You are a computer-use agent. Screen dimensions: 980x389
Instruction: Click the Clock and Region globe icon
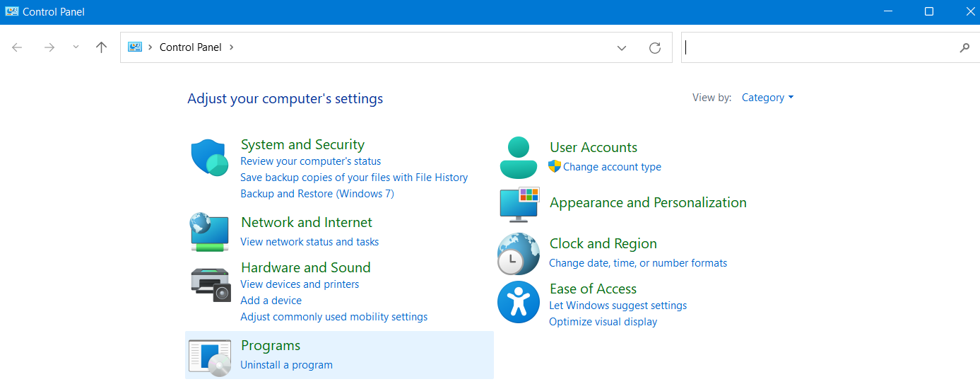click(519, 253)
